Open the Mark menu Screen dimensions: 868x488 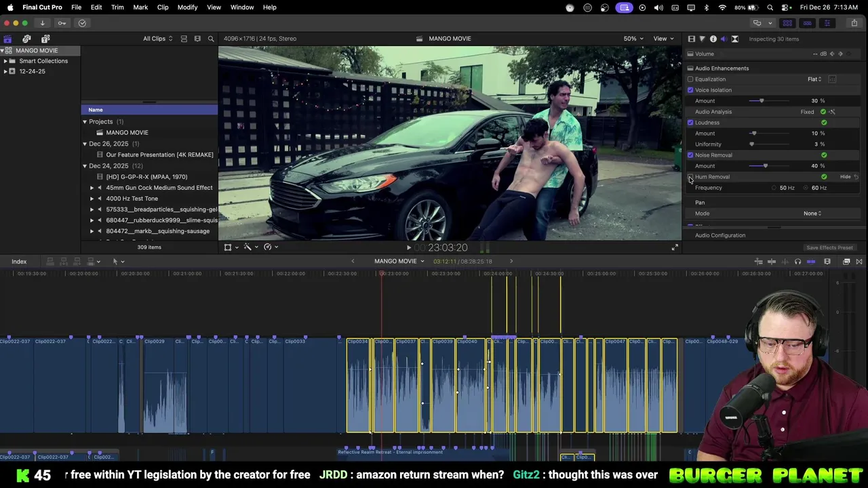tap(140, 7)
